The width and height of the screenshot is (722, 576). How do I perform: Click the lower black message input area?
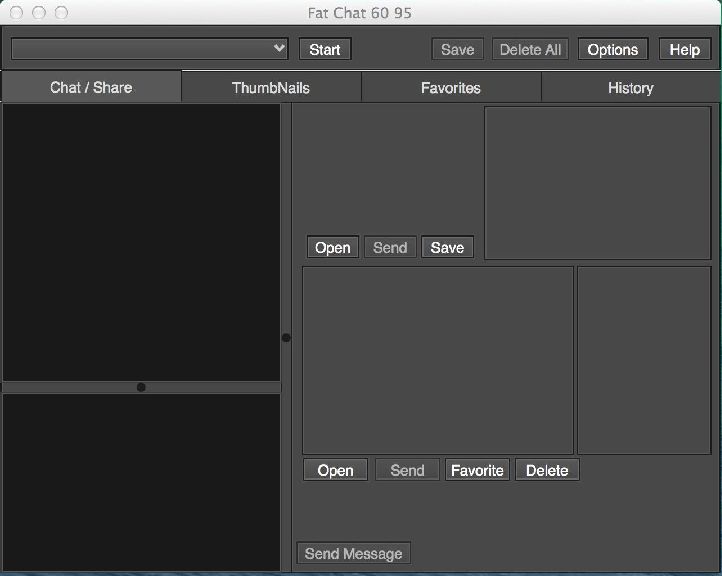[141, 482]
